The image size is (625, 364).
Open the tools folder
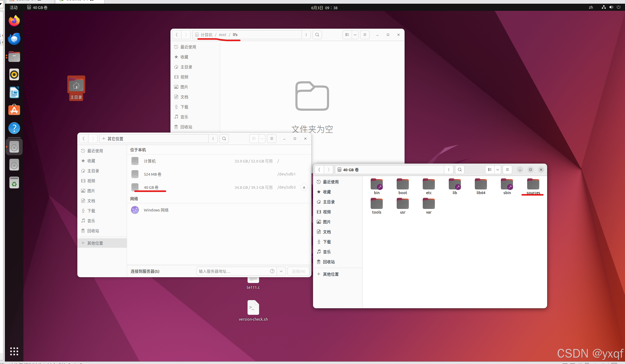click(x=376, y=204)
